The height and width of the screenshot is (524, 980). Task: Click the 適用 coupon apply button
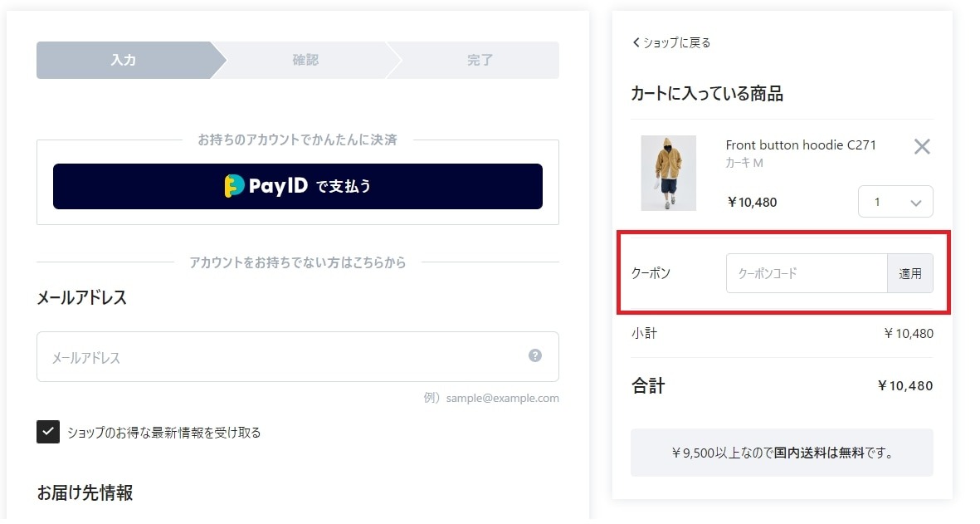(x=910, y=273)
